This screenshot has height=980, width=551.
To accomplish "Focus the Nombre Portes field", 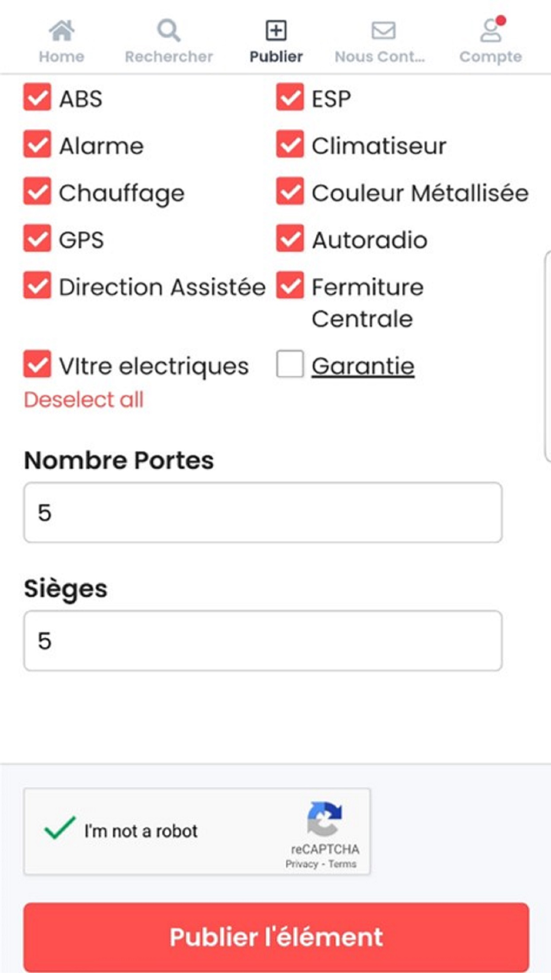I will [263, 513].
